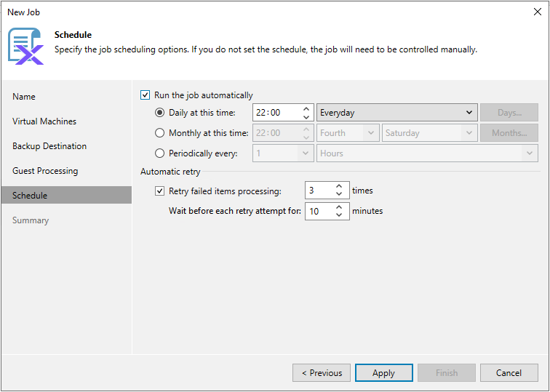Open the Everyday dropdown list
The width and height of the screenshot is (550, 392).
click(x=396, y=113)
